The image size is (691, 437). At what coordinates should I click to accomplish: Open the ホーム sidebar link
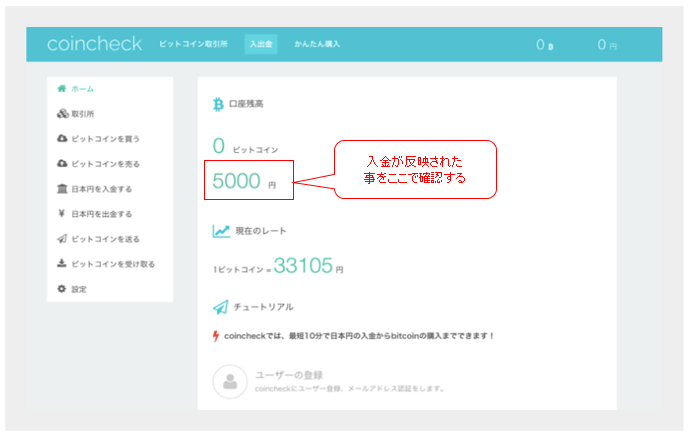pyautogui.click(x=82, y=89)
